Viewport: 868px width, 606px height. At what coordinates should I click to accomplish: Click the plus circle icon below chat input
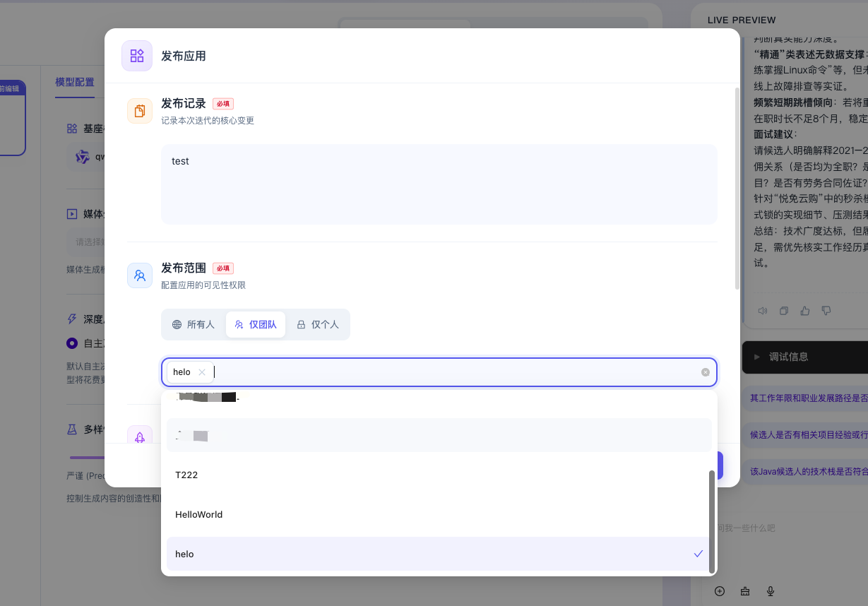coord(720,591)
